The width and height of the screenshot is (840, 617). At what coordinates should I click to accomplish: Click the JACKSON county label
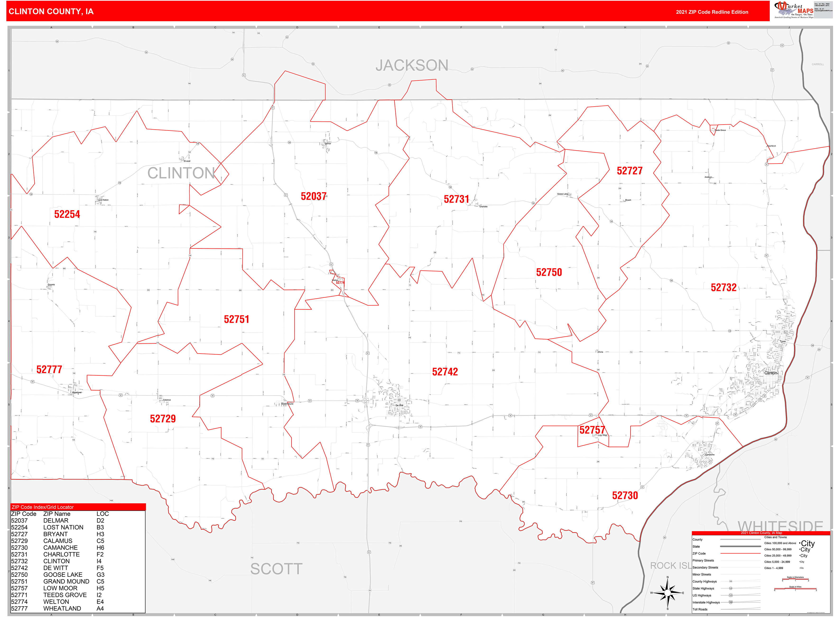tap(412, 65)
